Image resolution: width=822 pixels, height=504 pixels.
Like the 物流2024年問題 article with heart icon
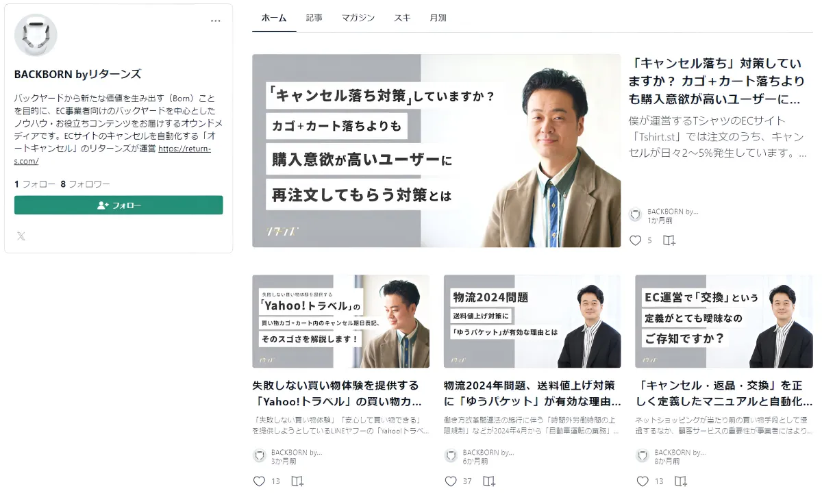pyautogui.click(x=451, y=481)
